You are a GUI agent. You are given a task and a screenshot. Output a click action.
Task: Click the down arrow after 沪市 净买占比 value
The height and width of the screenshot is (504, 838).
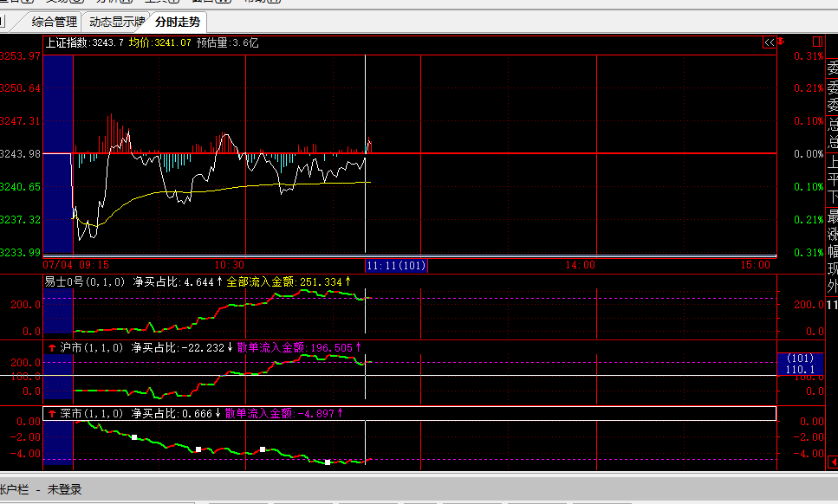click(231, 346)
